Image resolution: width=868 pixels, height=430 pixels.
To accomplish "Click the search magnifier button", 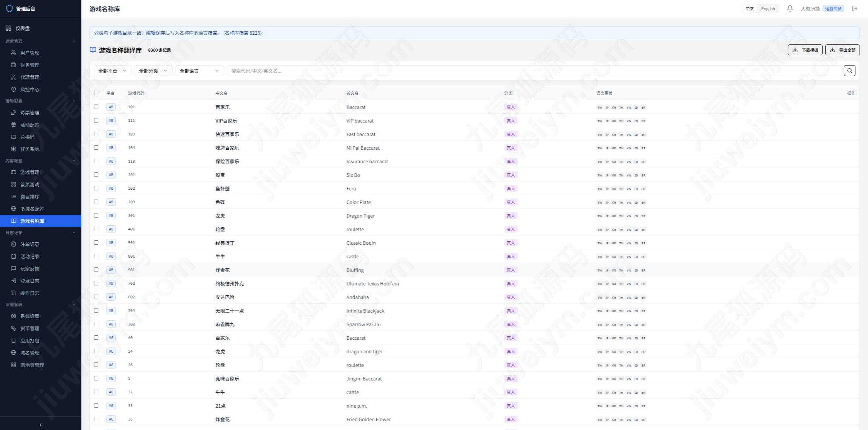I will point(849,71).
